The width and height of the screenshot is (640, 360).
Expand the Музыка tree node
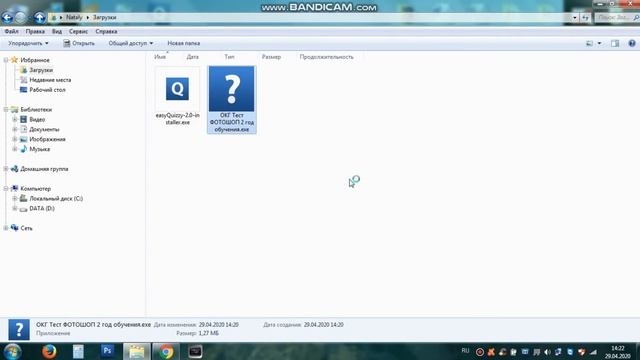[x=15, y=149]
